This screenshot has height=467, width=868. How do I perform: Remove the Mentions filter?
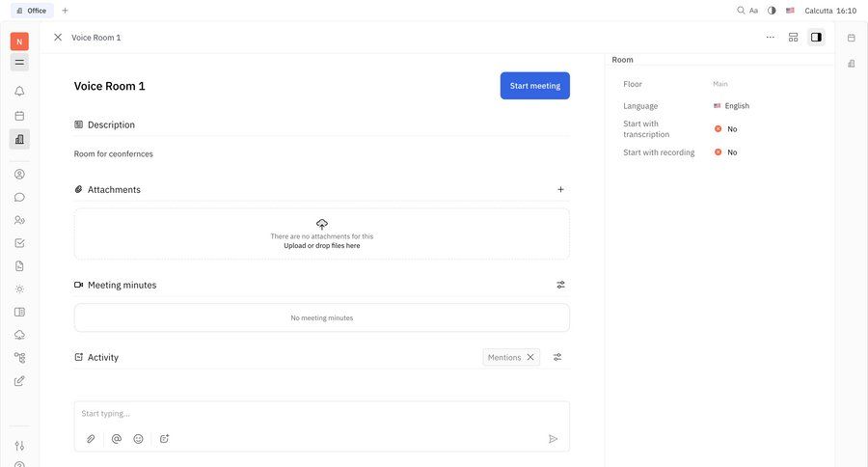click(x=530, y=357)
